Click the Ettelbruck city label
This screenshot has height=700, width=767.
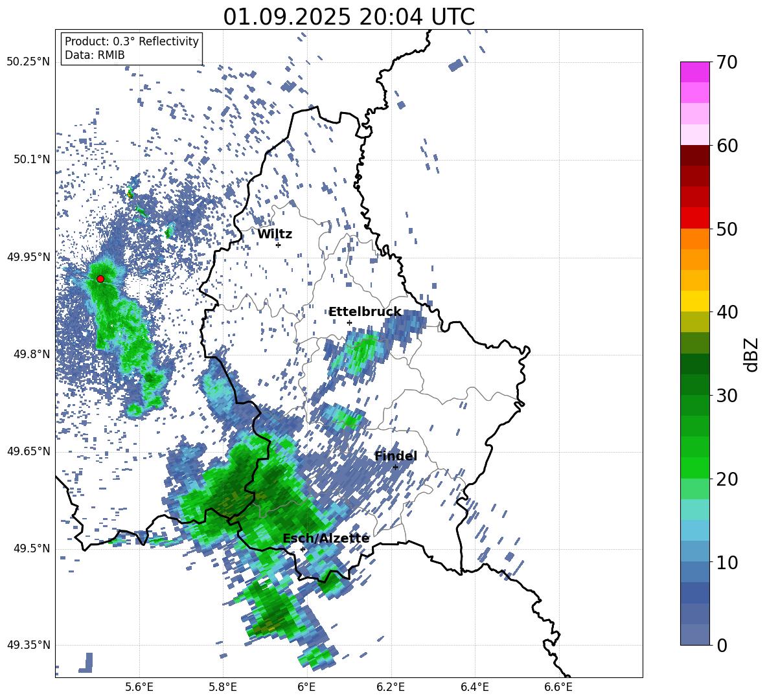click(365, 312)
